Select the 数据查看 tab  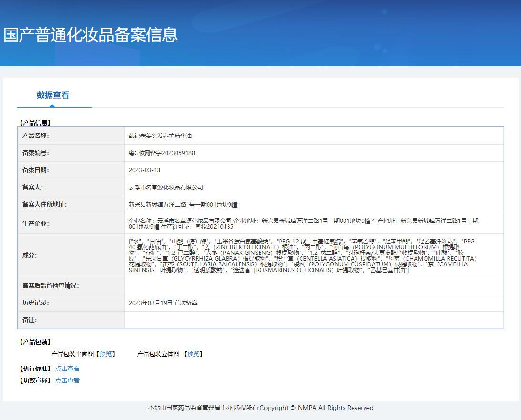coord(53,95)
